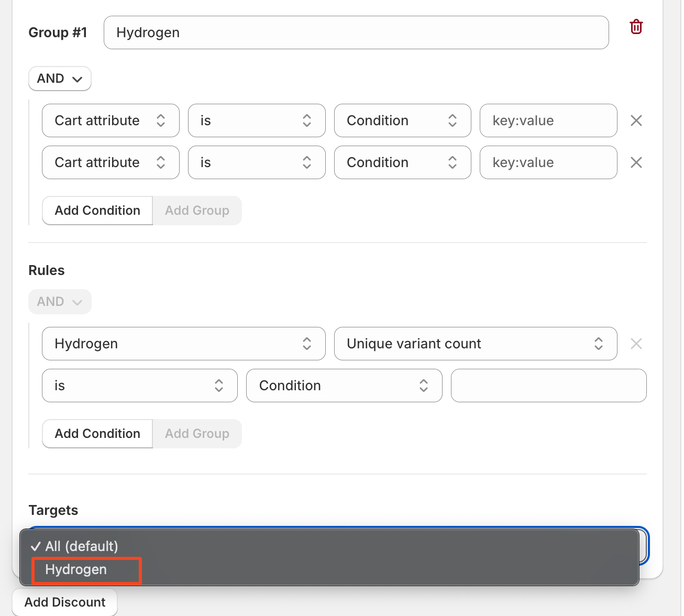Click Add Condition in Group #1 section

tap(97, 211)
